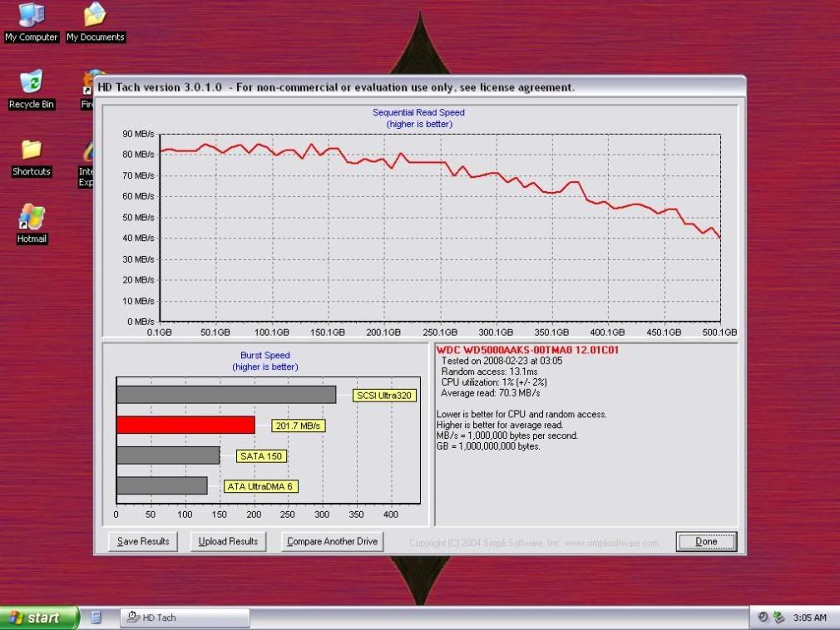Click the HD Tach window title bar

click(419, 87)
